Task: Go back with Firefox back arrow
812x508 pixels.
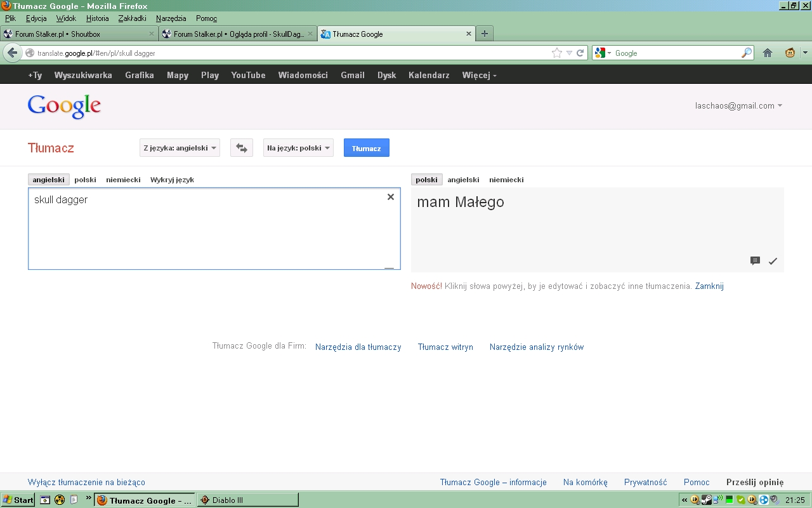Action: click(12, 53)
